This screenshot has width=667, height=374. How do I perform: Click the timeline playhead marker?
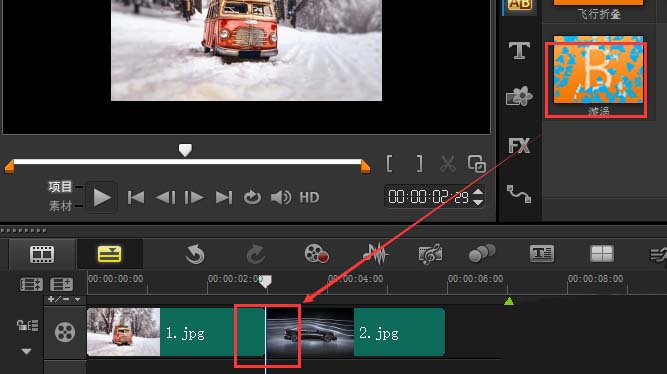(x=265, y=281)
